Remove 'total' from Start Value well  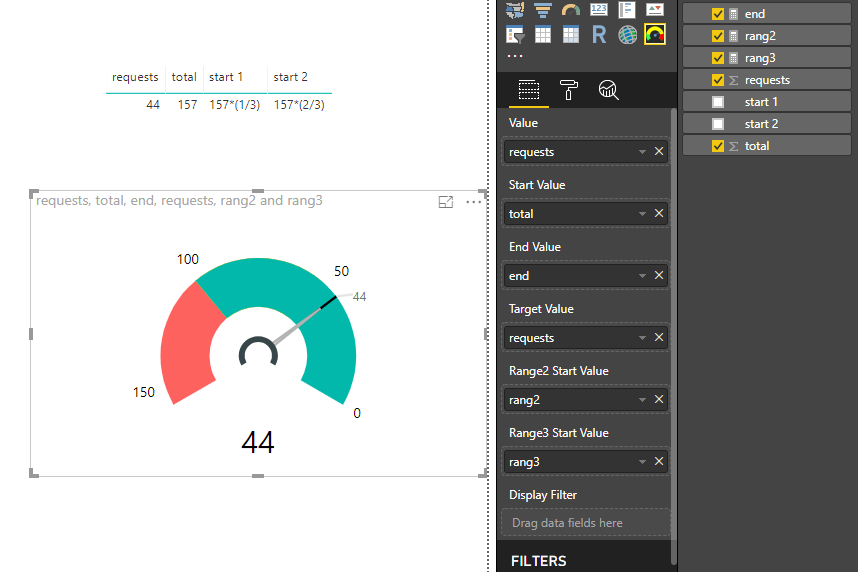pos(659,213)
